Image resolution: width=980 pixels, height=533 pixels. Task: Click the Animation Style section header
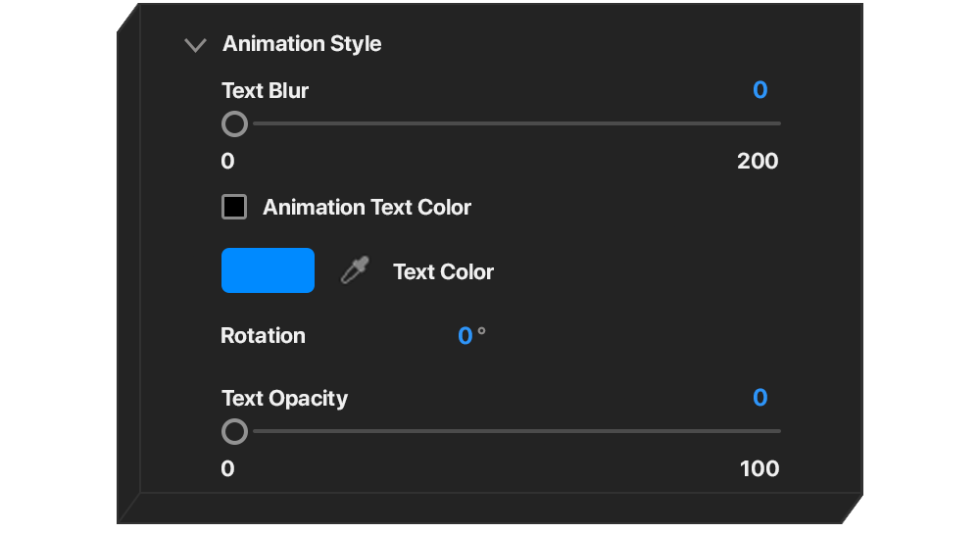coord(302,44)
